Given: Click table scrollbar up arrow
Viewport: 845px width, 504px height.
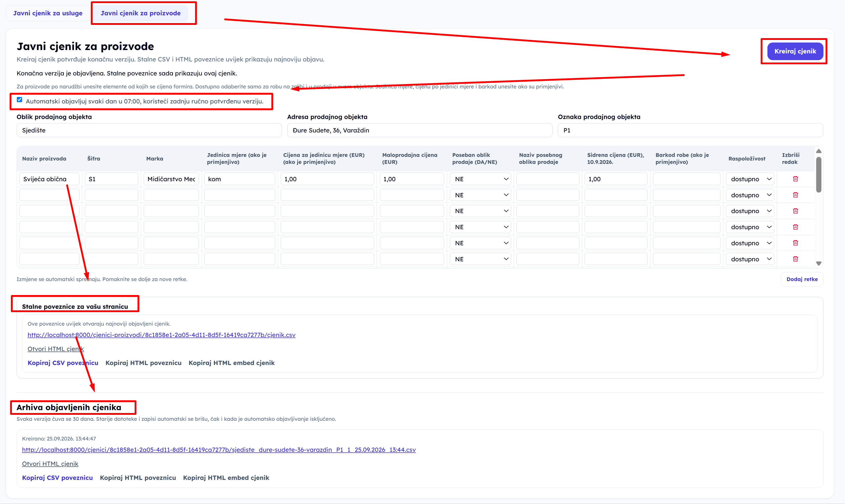Looking at the screenshot, I should point(819,151).
